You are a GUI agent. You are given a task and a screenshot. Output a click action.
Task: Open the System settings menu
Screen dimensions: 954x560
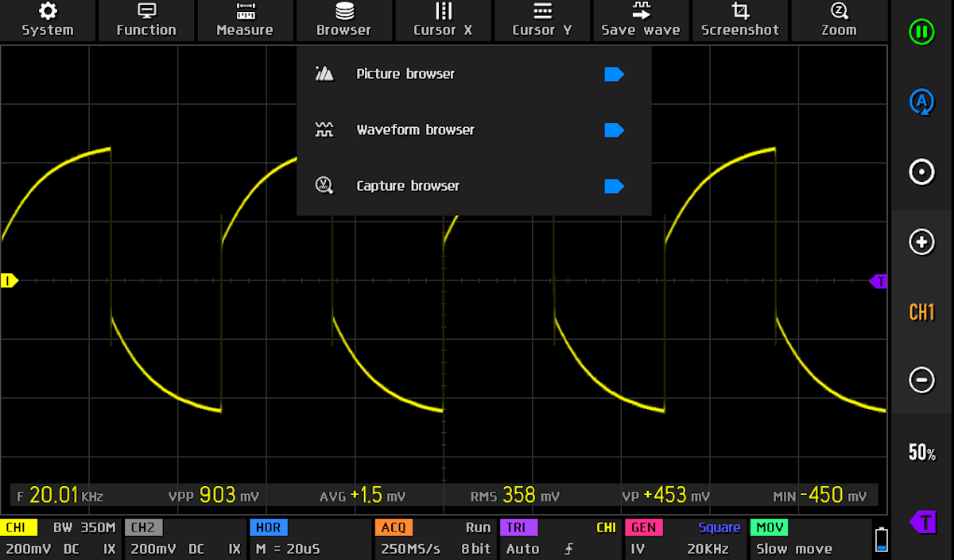[x=48, y=21]
